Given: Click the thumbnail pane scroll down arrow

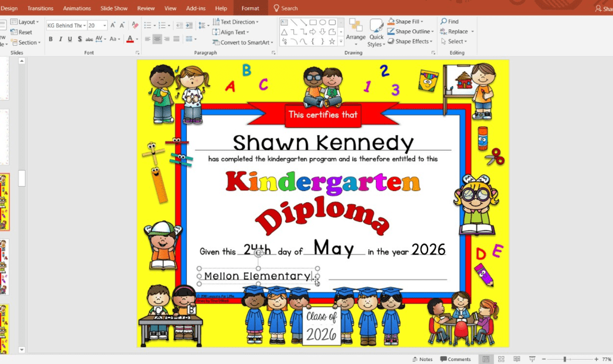Looking at the screenshot, I should [x=22, y=350].
